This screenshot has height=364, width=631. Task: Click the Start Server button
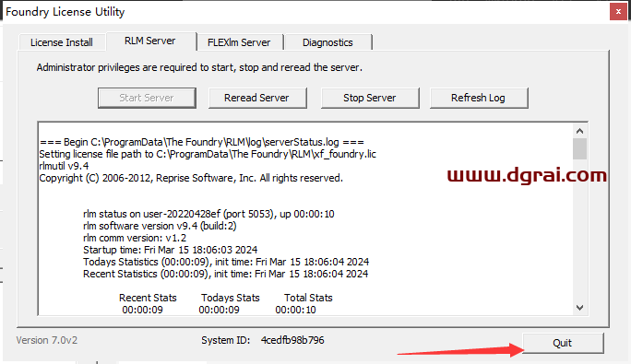pyautogui.click(x=147, y=98)
